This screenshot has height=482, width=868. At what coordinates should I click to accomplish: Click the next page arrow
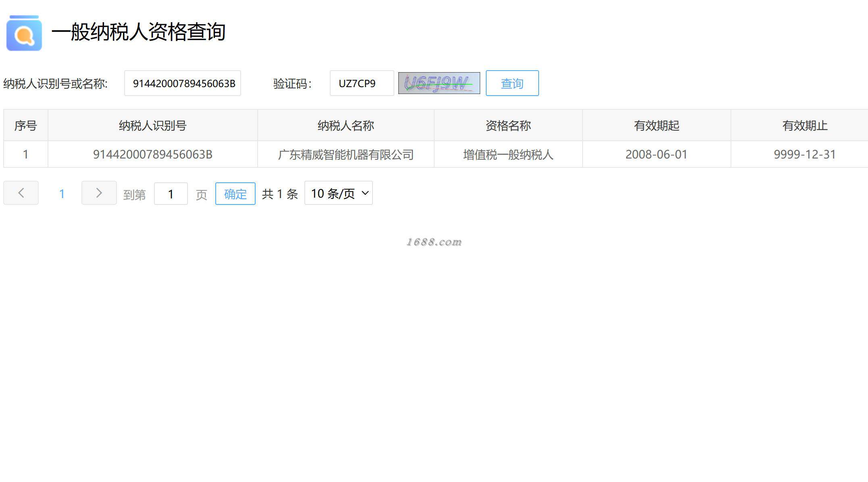pos(99,193)
